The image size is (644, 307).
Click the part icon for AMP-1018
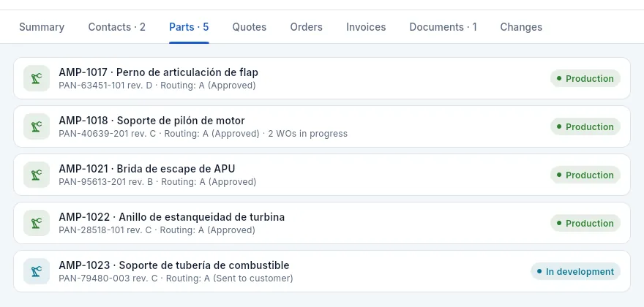37,127
